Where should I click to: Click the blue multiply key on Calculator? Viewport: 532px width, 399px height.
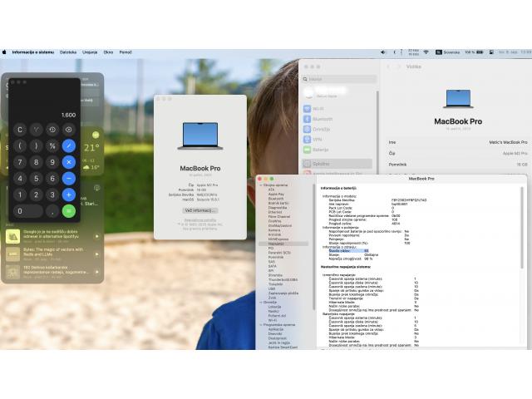coord(68,162)
